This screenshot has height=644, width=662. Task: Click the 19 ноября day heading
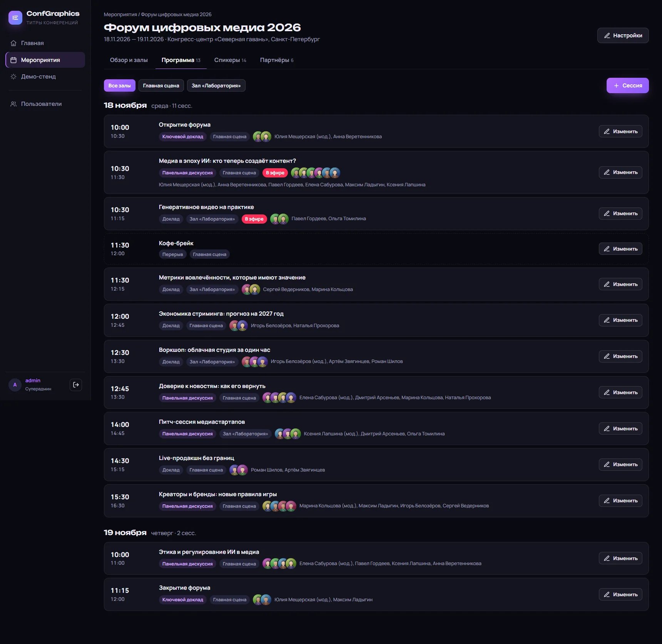[125, 532]
